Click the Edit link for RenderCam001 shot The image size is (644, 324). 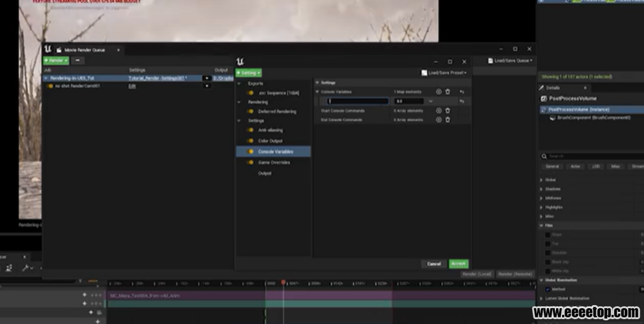[132, 86]
